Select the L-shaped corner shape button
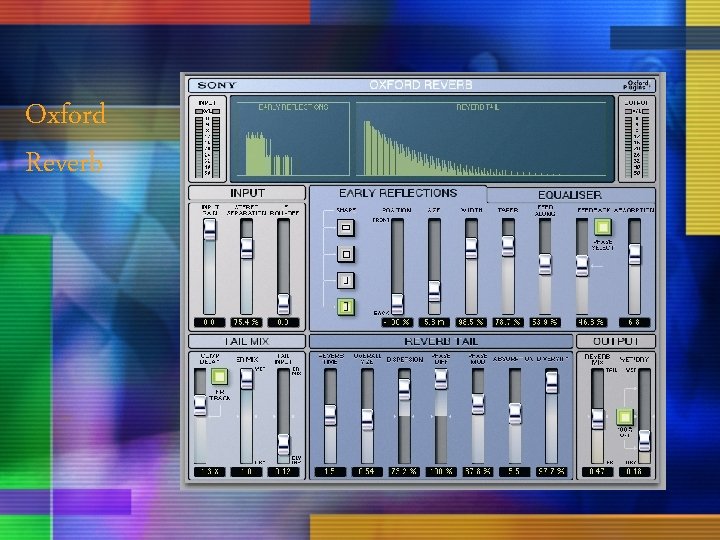 pyautogui.click(x=346, y=280)
